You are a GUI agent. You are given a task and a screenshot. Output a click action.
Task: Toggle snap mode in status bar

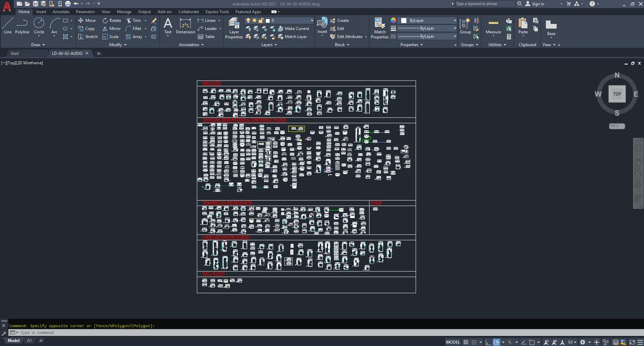(474, 342)
